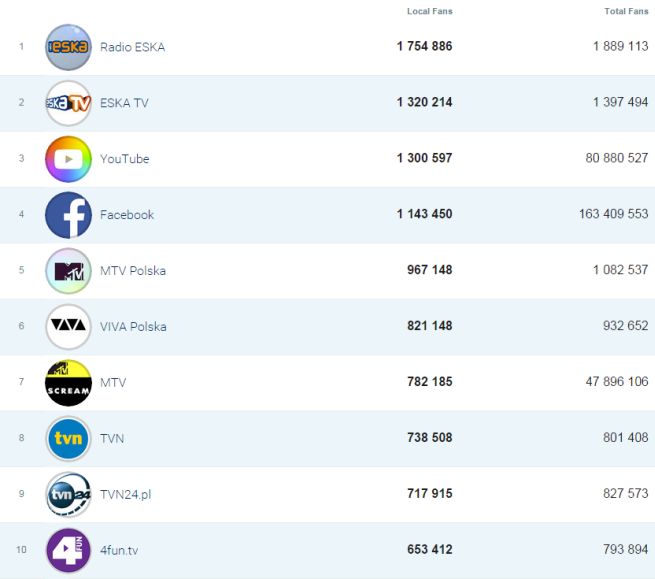Select the TVN24.pl logo icon

point(68,495)
